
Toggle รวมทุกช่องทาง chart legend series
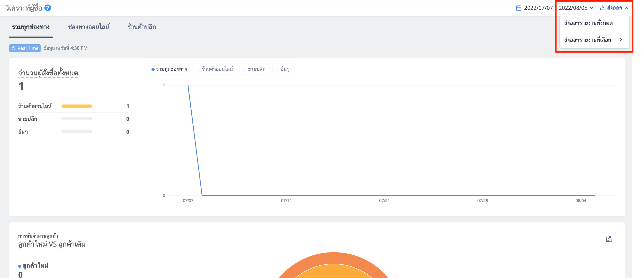pyautogui.click(x=169, y=69)
